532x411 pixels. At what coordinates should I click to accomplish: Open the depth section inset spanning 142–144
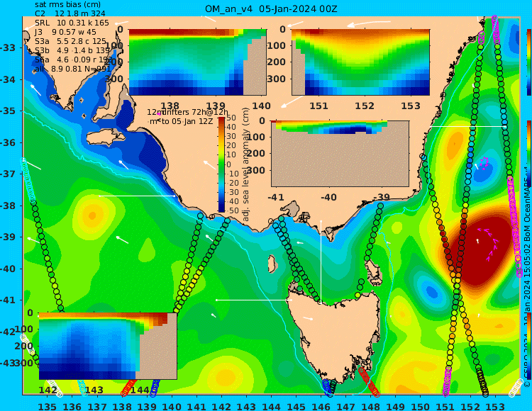tap(108, 346)
